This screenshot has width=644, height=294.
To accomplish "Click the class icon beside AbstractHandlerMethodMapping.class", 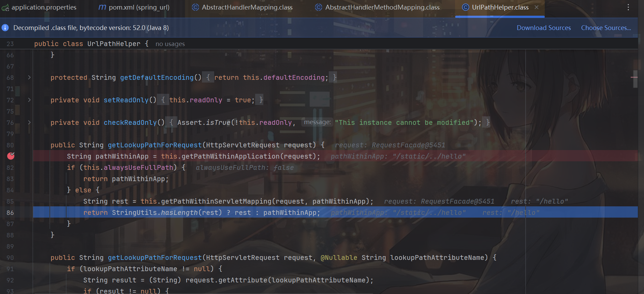I will pyautogui.click(x=319, y=8).
